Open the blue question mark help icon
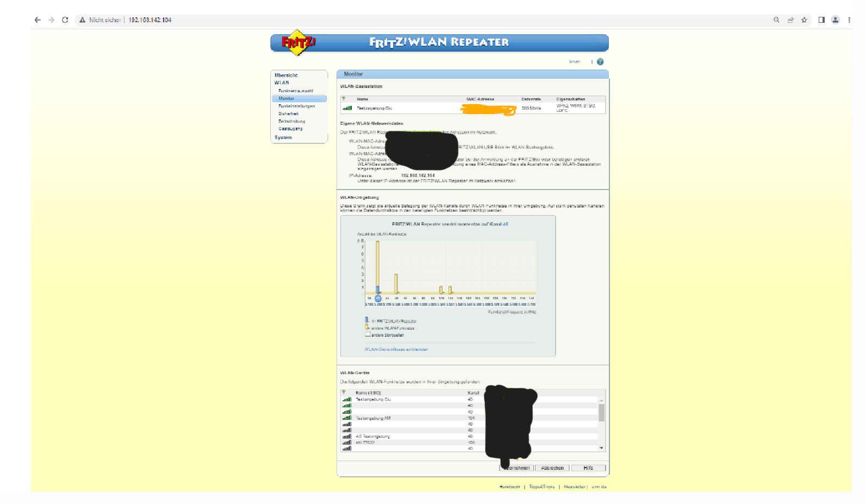Image resolution: width=866 pixels, height=504 pixels. [x=600, y=62]
